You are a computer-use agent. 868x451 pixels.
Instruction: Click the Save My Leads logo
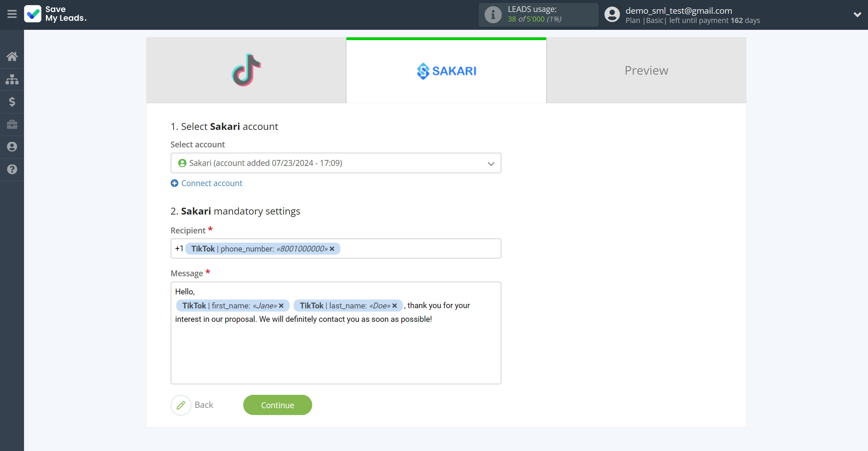tap(56, 14)
